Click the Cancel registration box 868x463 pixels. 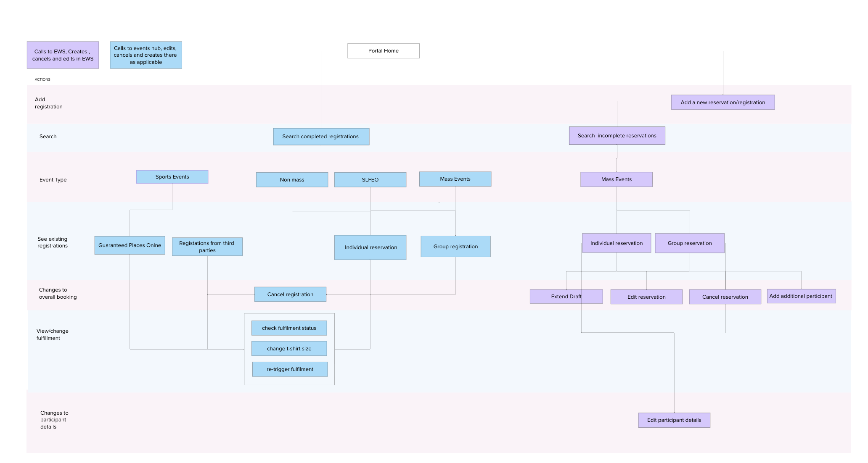[290, 295]
